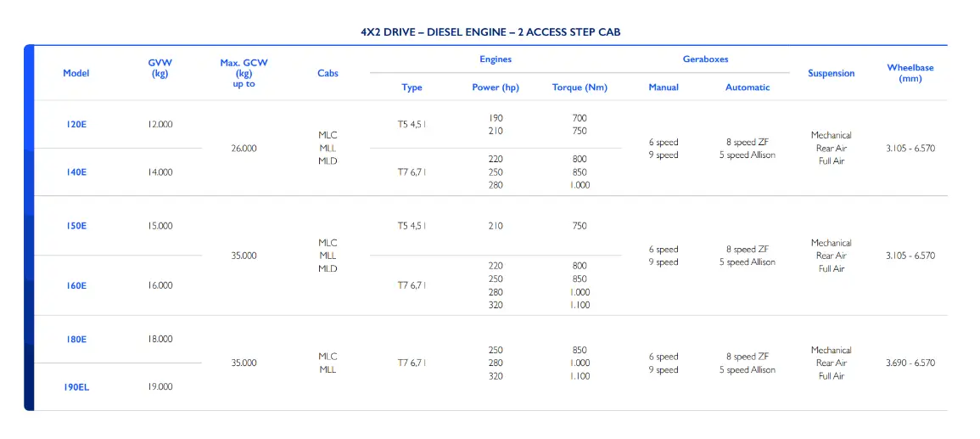Click the Geraboxes group header

tap(705, 59)
